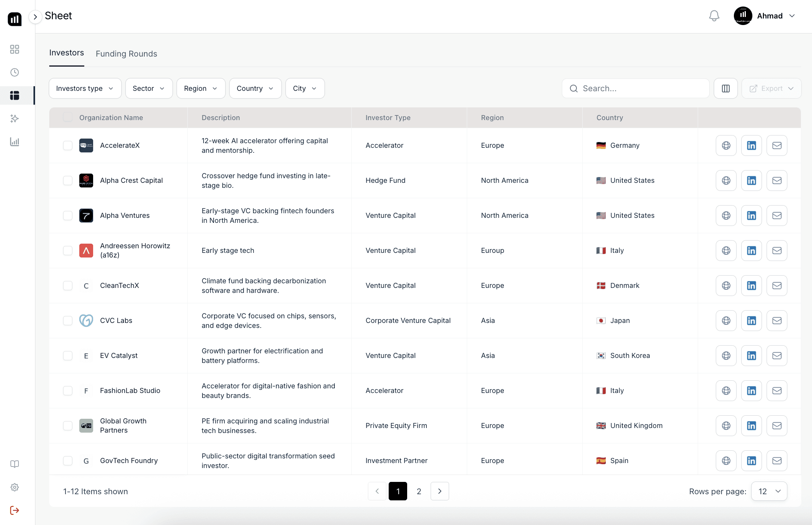This screenshot has height=525, width=812.
Task: Open the bar chart analytics sidebar icon
Action: [x=15, y=142]
